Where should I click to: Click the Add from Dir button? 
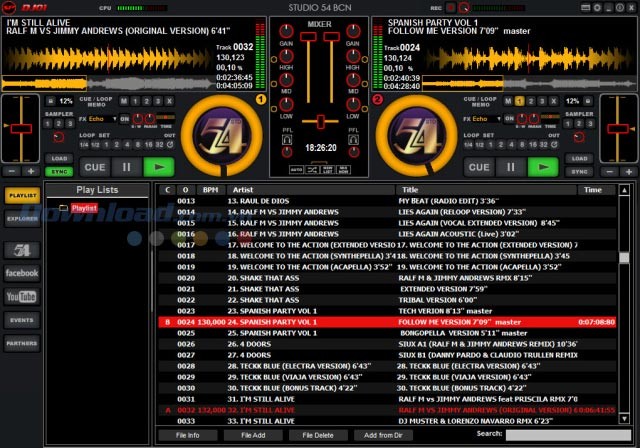point(383,435)
